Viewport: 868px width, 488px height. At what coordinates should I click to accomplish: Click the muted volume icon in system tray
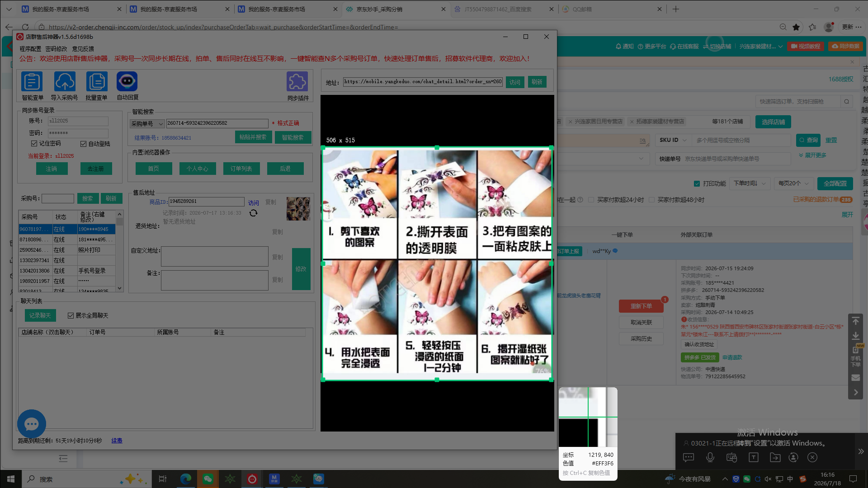tap(768, 479)
